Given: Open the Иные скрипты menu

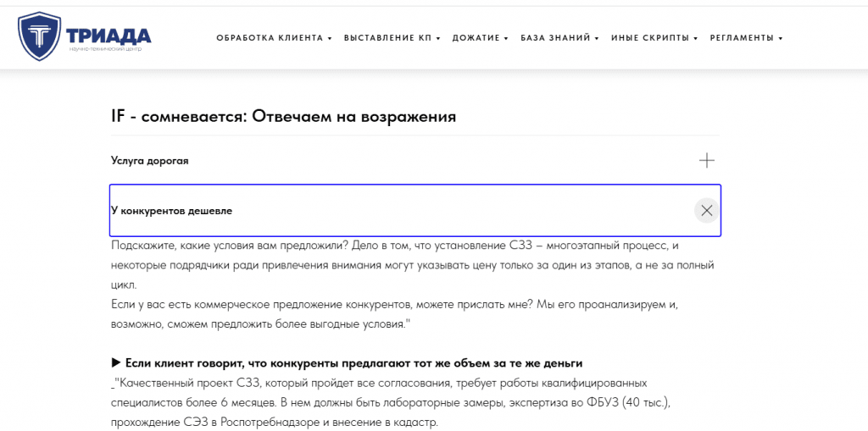Looking at the screenshot, I should (x=654, y=38).
